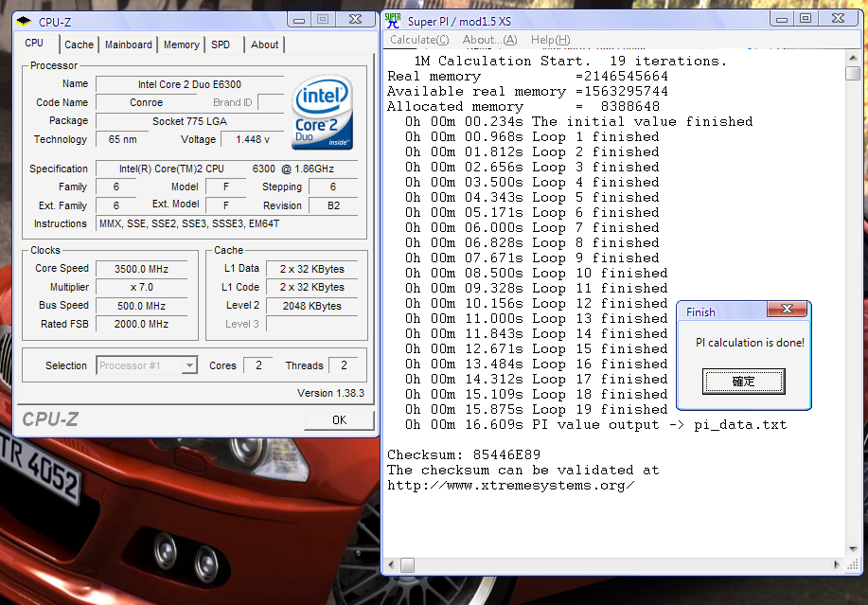Open the Memory tab in CPU-Z

coord(181,44)
